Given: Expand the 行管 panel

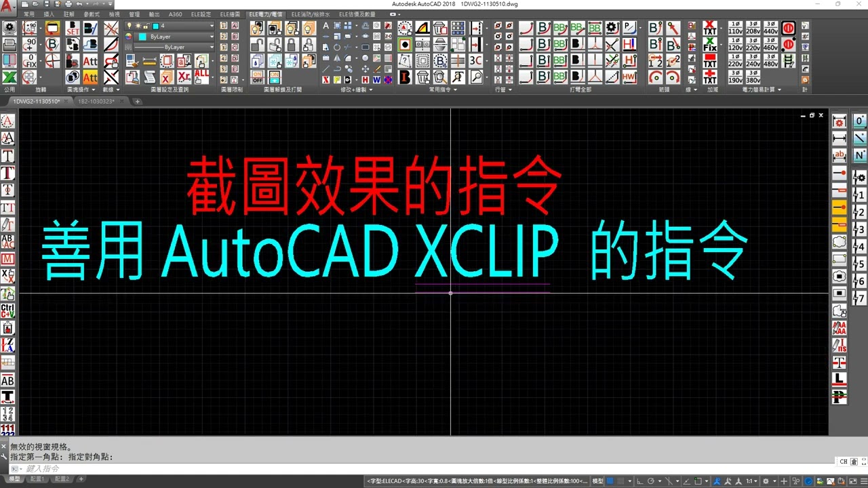Looking at the screenshot, I should coord(504,89).
